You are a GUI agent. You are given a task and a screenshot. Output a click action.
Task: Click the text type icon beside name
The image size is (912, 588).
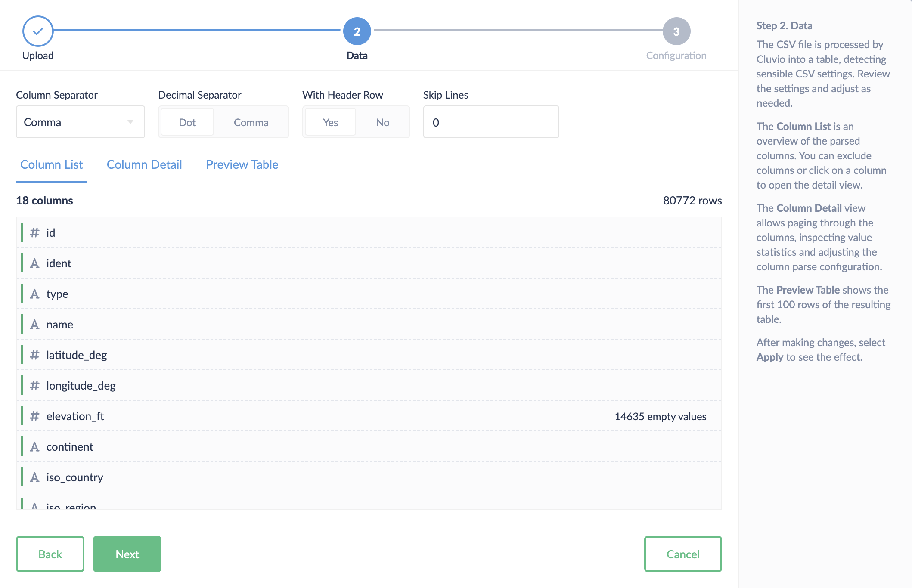[x=34, y=325]
